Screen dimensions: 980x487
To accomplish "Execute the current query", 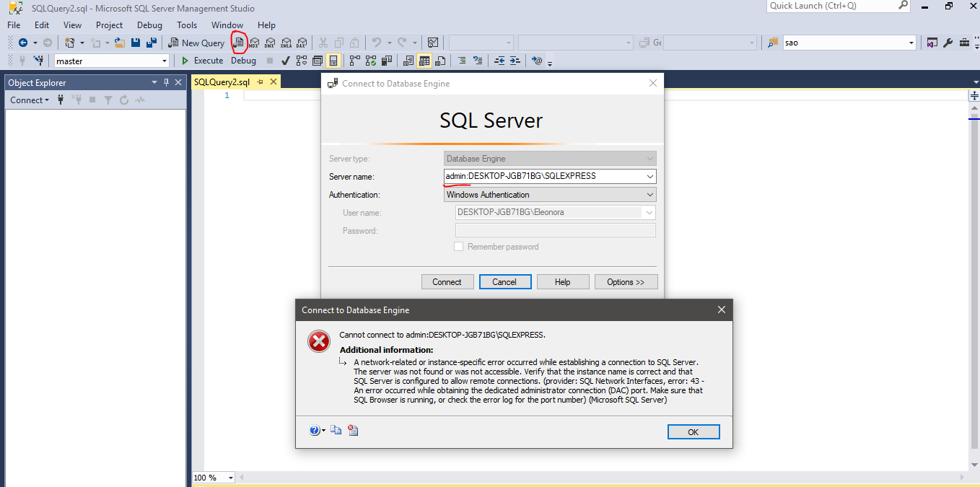I will [202, 61].
